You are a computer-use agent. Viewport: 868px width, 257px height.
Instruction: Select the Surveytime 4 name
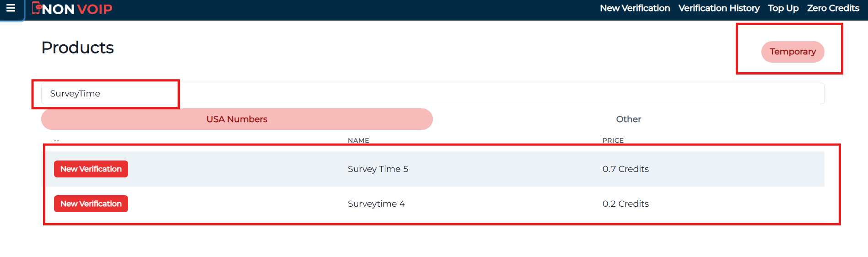pyautogui.click(x=376, y=204)
